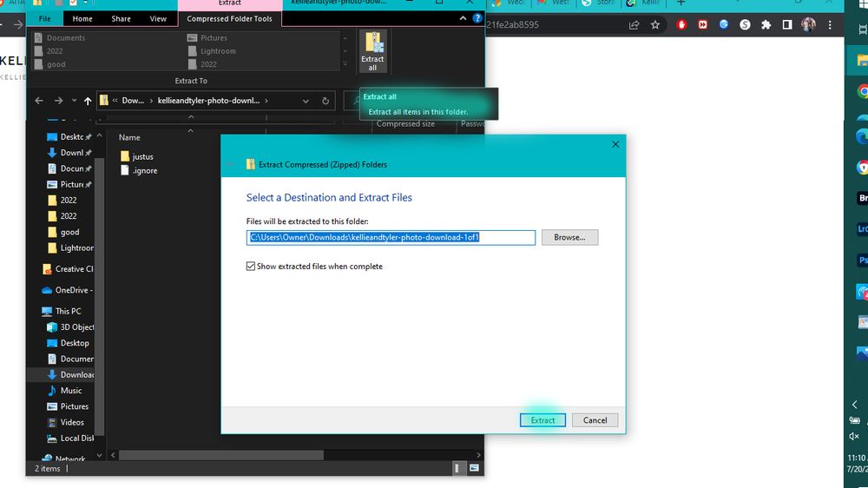Expand the address bar history dropdown

coord(306,101)
